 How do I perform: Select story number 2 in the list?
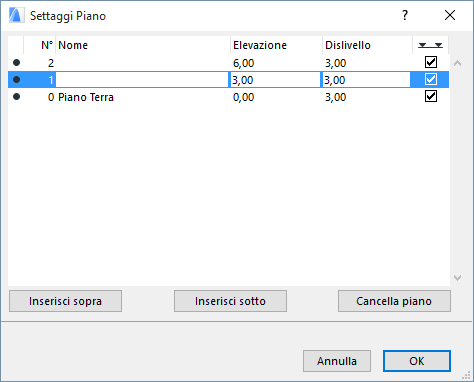pyautogui.click(x=51, y=63)
